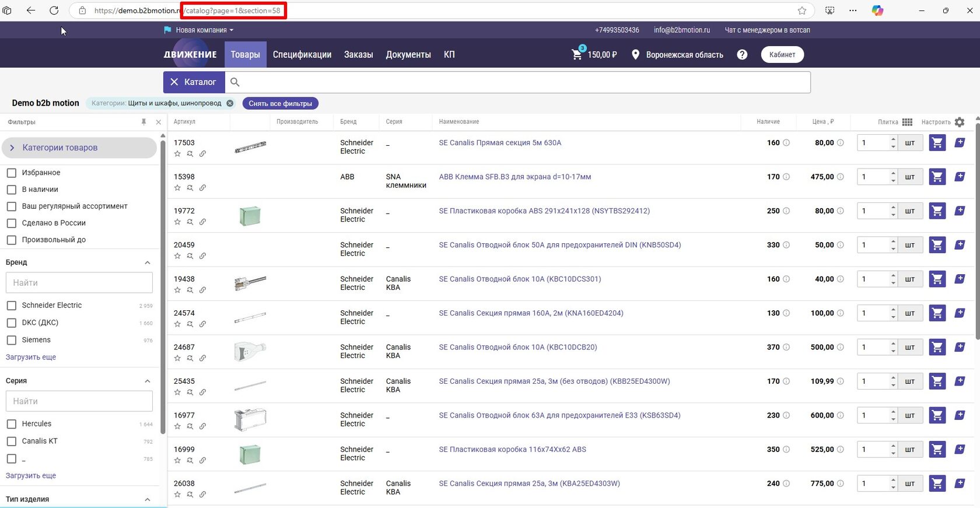Check Ваш регулярный ассортимент
Screen dimensions: 980x508
(11, 206)
